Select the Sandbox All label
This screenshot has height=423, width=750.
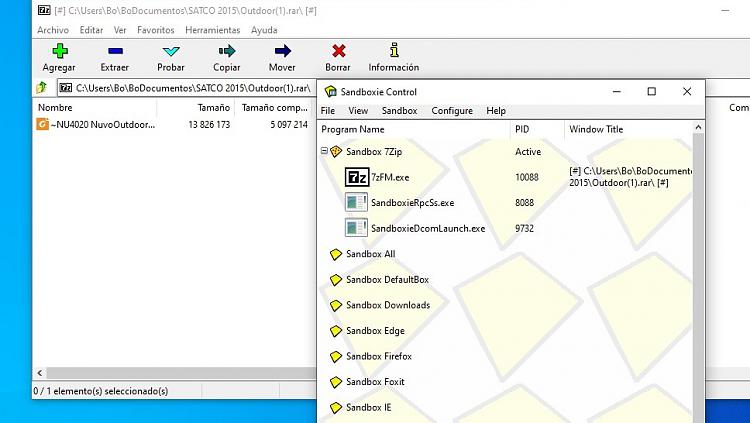click(x=371, y=254)
